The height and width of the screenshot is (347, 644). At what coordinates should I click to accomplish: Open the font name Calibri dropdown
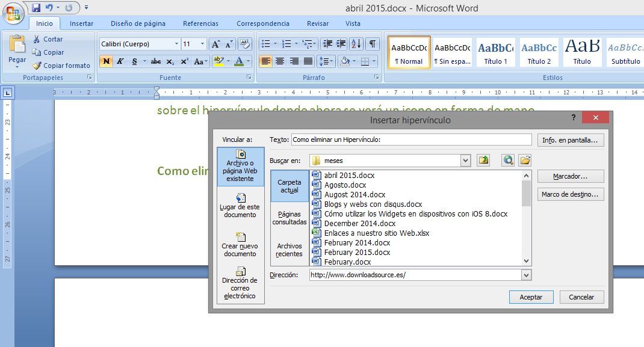click(x=176, y=44)
